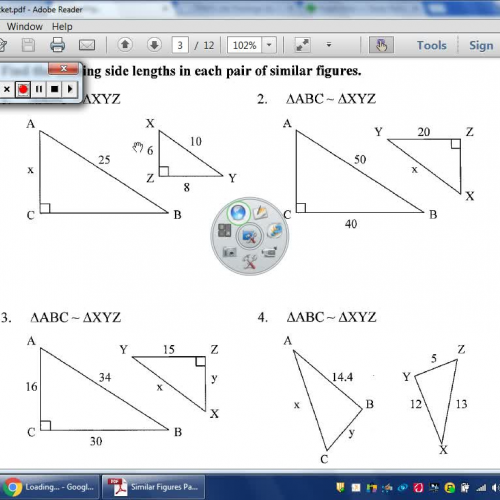Click the '14.4' side label in problem 4

(342, 377)
